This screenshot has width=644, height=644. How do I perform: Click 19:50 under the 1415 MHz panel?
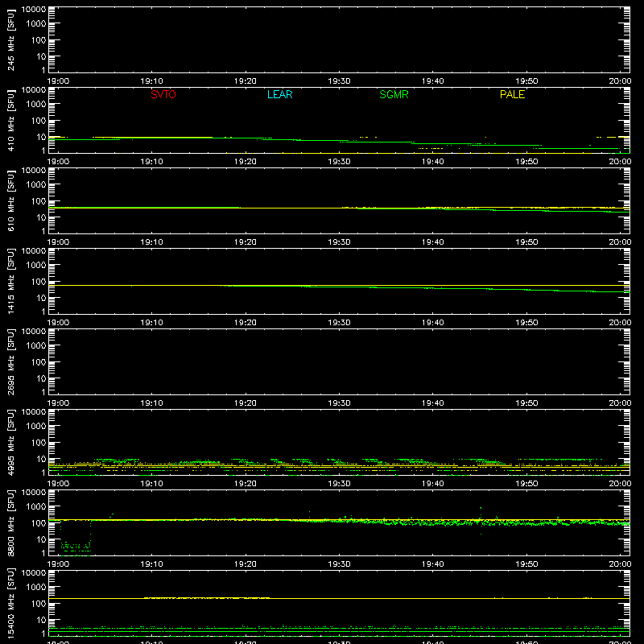click(x=526, y=323)
